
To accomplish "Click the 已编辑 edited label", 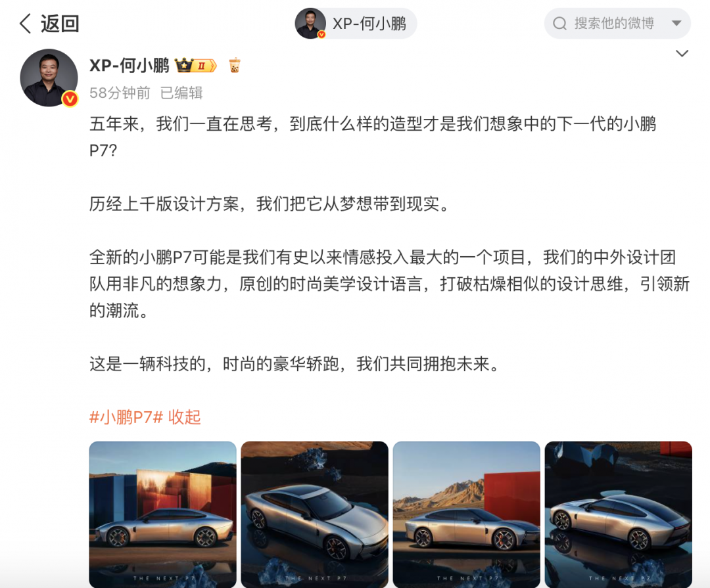I will (181, 93).
